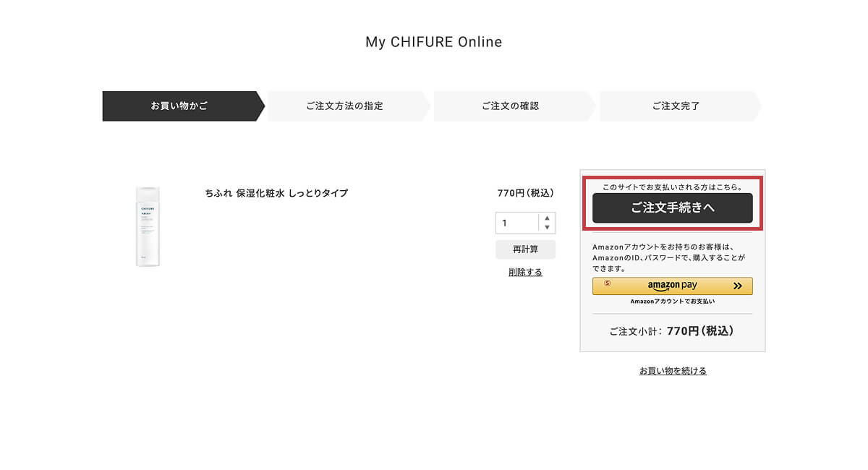This screenshot has height=470, width=868.
Task: Click the ご注文完了 step
Action: [x=676, y=106]
